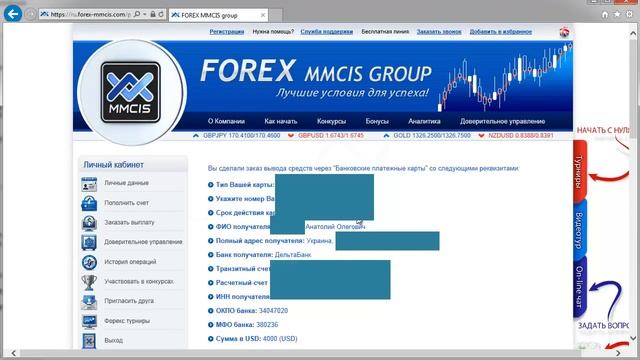Open the О Компании menu
This screenshot has width=640, height=360.
coord(226,121)
